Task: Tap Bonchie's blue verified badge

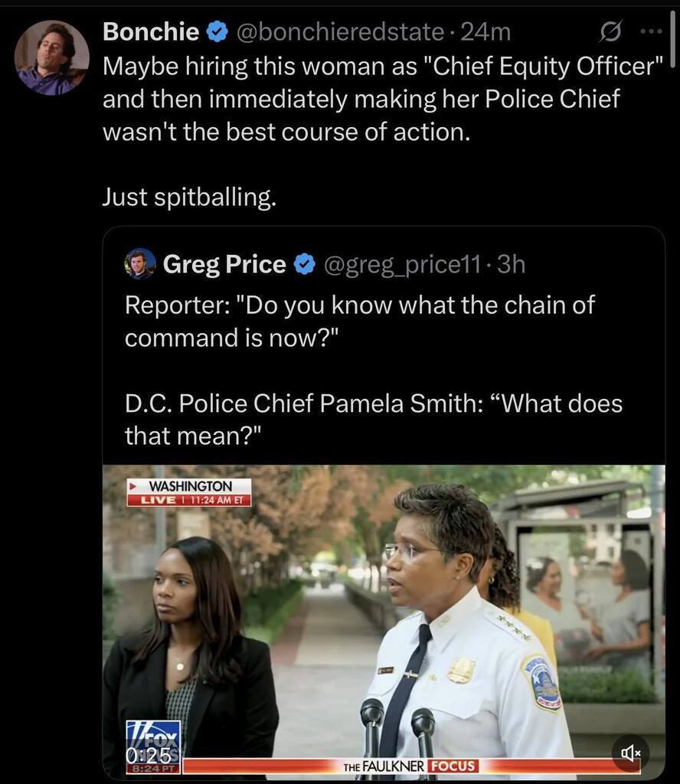Action: (x=217, y=32)
